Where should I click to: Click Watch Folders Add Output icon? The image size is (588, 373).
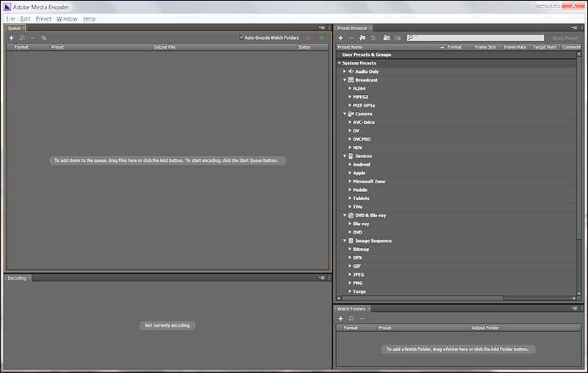[x=351, y=319]
